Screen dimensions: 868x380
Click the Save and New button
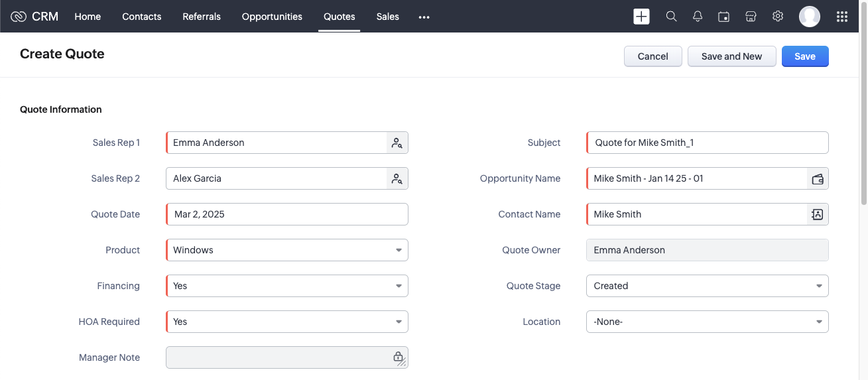pos(731,56)
